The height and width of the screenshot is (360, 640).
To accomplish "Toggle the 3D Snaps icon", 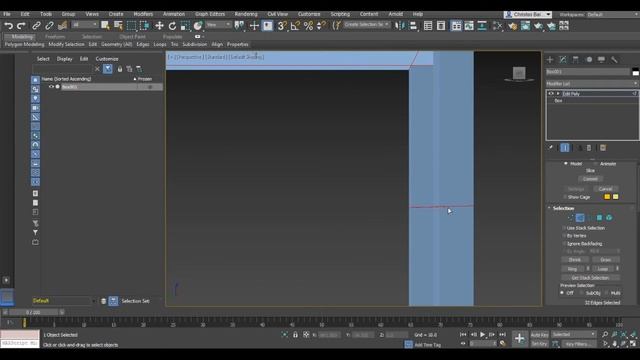I will click(282, 26).
